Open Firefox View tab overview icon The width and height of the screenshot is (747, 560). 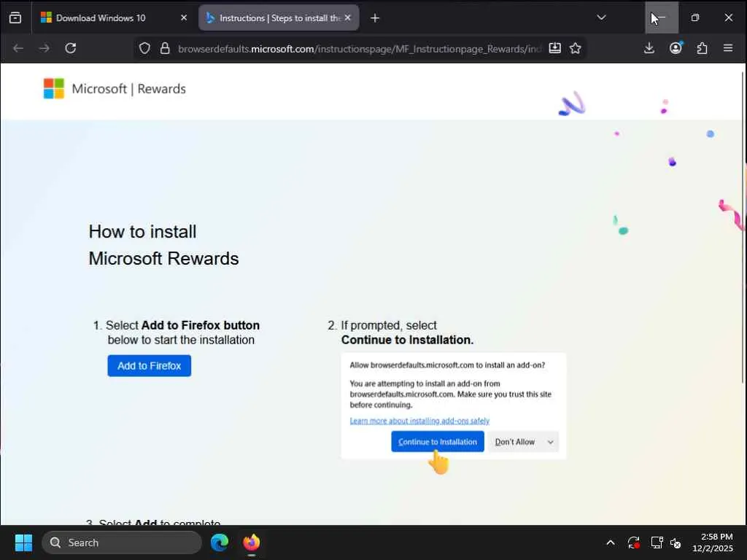[15, 18]
